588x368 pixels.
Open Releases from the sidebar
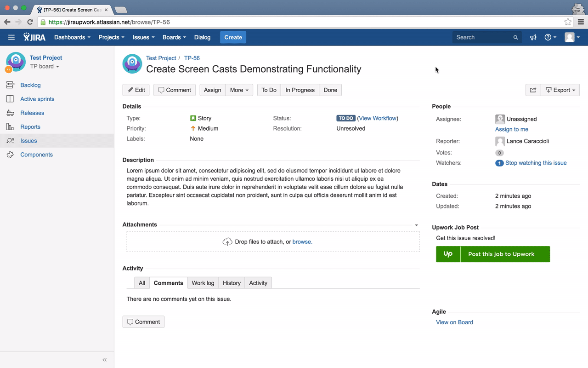tap(32, 113)
